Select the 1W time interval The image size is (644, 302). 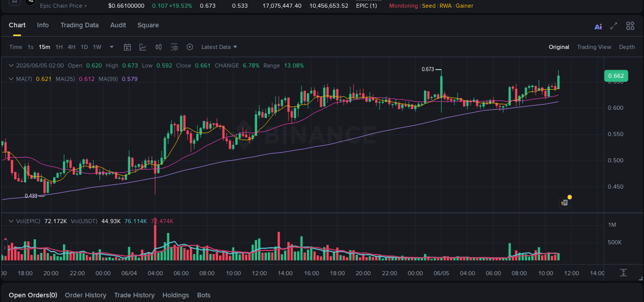97,47
